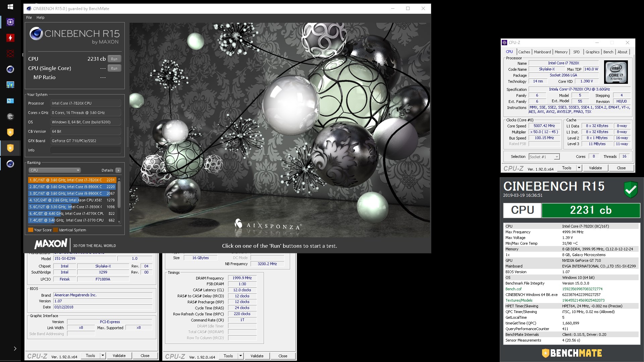Click the AIXSPONZA logo on the render
This screenshot has height=362, width=644.
(x=268, y=225)
